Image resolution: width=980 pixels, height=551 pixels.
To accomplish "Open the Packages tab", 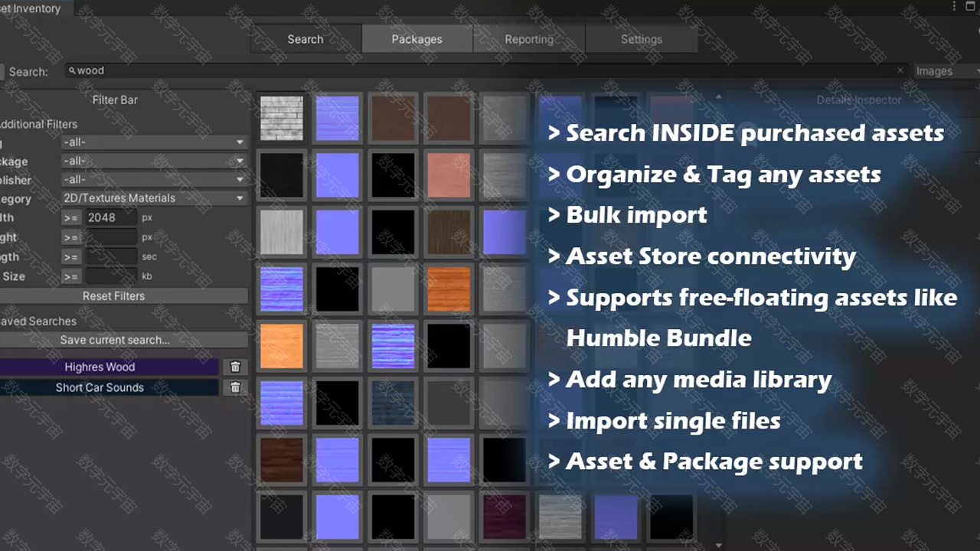I will tap(417, 39).
